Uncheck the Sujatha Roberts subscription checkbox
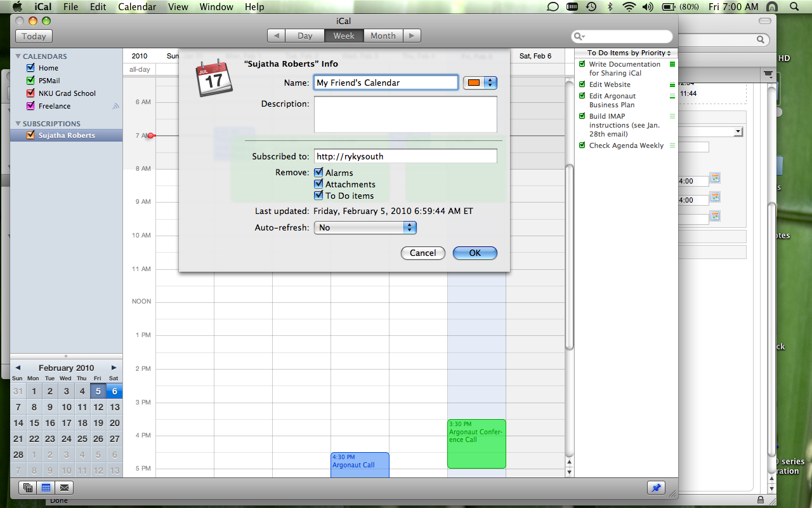Viewport: 812px width, 508px height. [x=30, y=135]
